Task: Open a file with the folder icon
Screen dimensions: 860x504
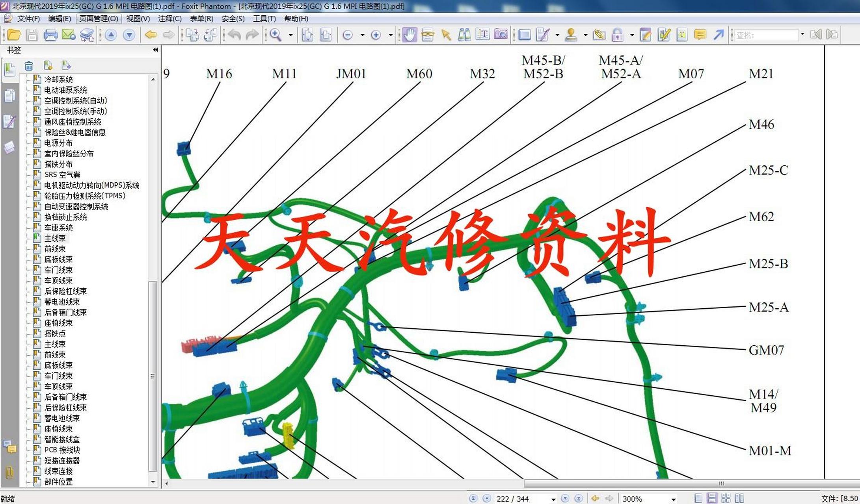Action: point(14,35)
